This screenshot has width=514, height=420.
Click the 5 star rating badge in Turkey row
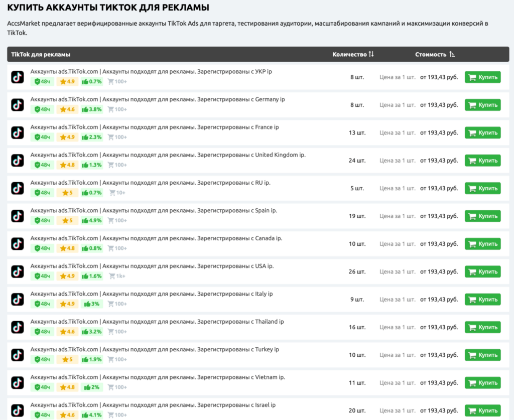coord(67,360)
